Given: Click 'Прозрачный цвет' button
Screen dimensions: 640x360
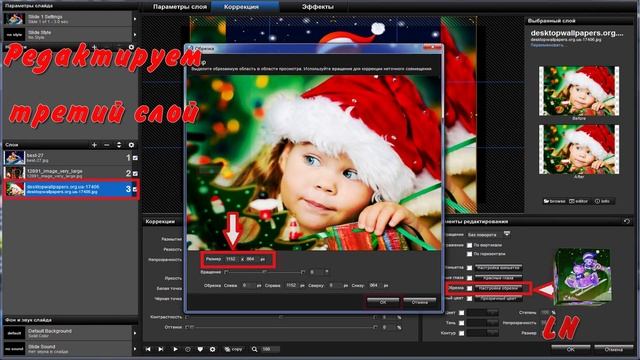Looking at the screenshot, I should pyautogui.click(x=499, y=298).
